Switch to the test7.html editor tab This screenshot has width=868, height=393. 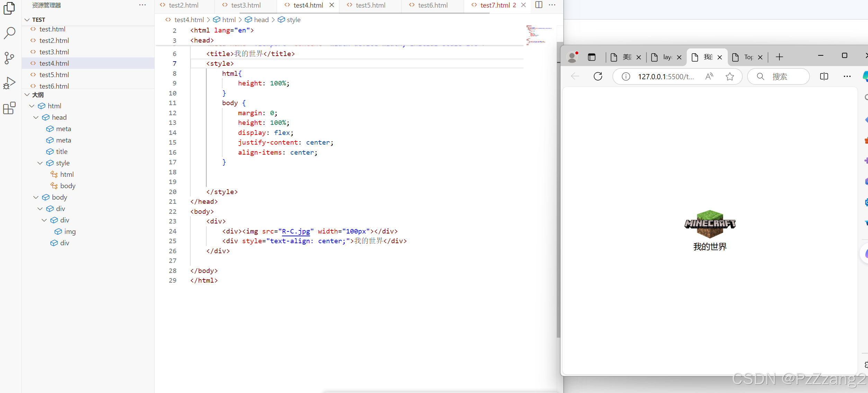(495, 6)
